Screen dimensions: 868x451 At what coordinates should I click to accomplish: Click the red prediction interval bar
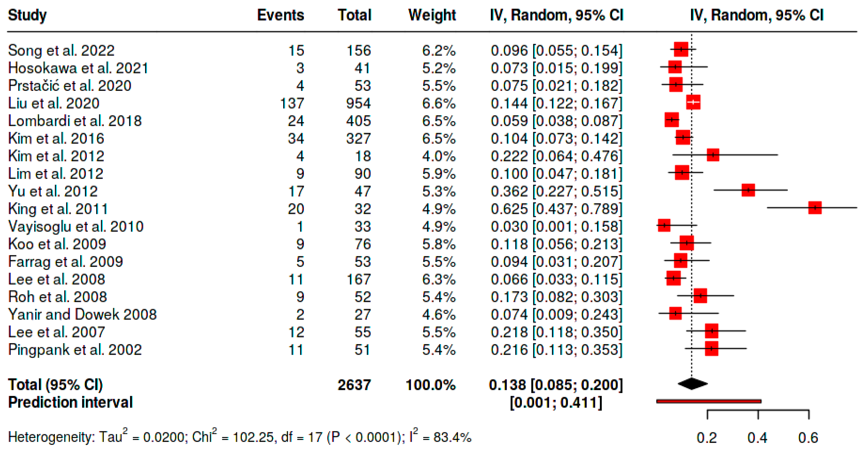tap(709, 401)
